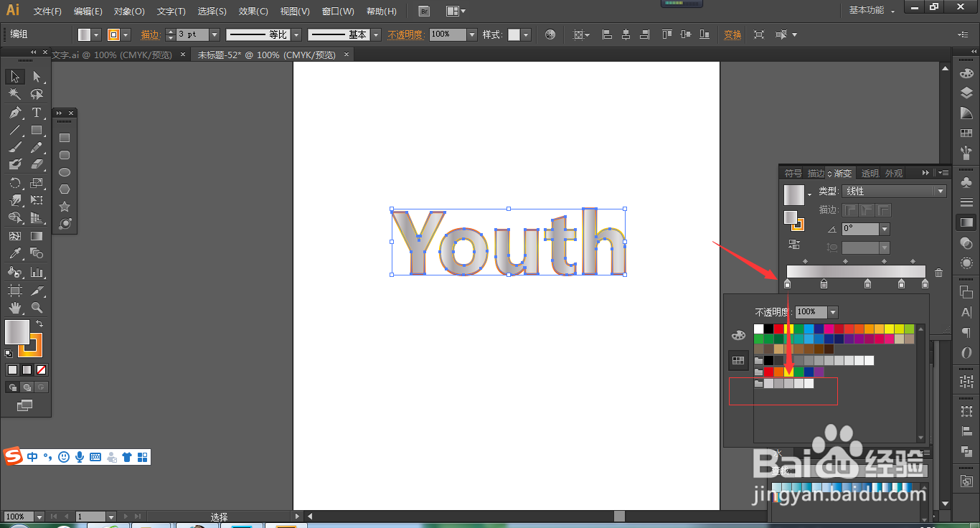The height and width of the screenshot is (528, 980).
Task: Click the 变换 transform link
Action: [732, 34]
